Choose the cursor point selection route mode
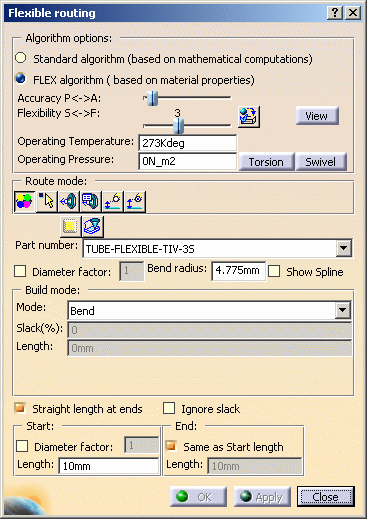Image resolution: width=367 pixels, height=519 pixels. (x=47, y=201)
